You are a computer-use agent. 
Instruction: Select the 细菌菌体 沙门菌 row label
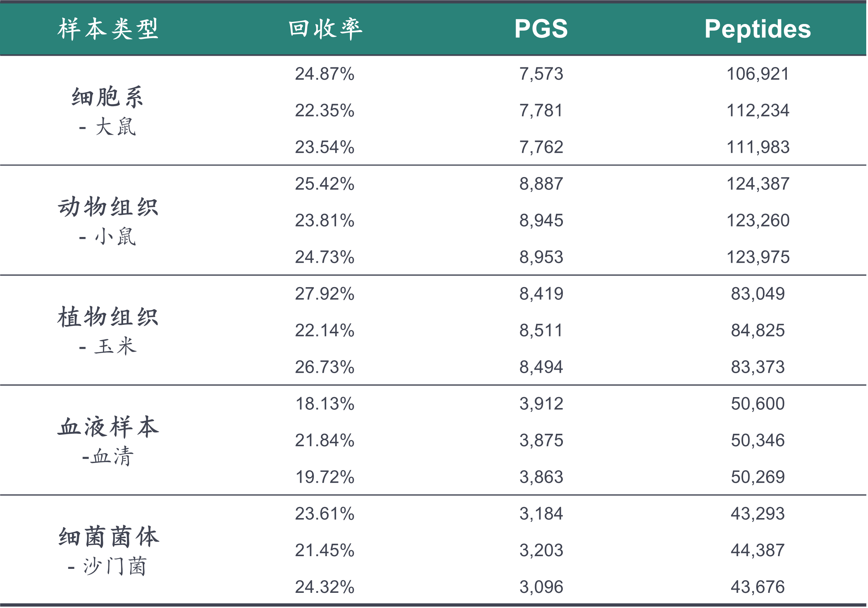click(x=108, y=551)
